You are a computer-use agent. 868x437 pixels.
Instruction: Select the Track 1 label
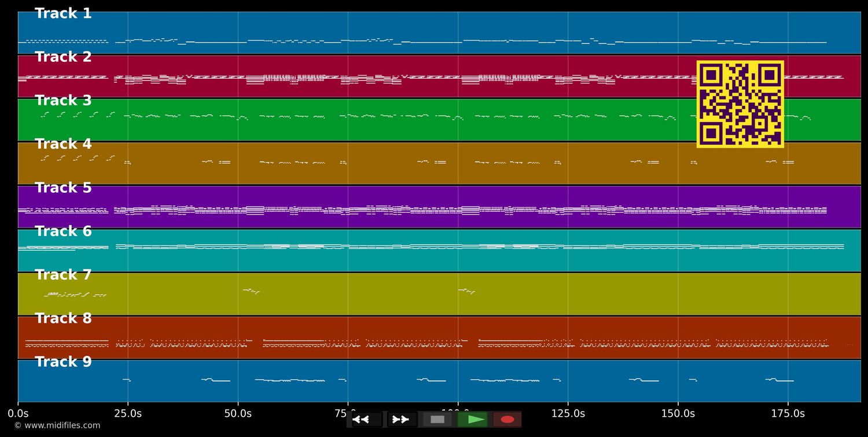[x=63, y=13]
